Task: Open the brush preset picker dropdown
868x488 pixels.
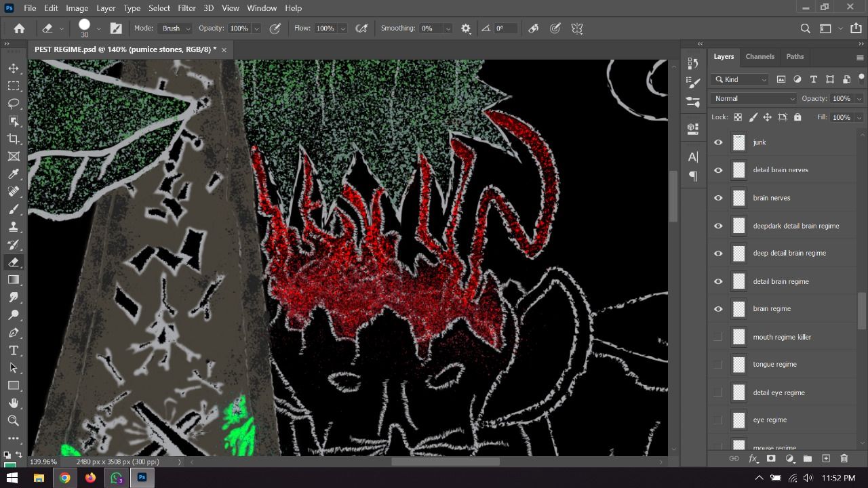Action: click(x=98, y=28)
